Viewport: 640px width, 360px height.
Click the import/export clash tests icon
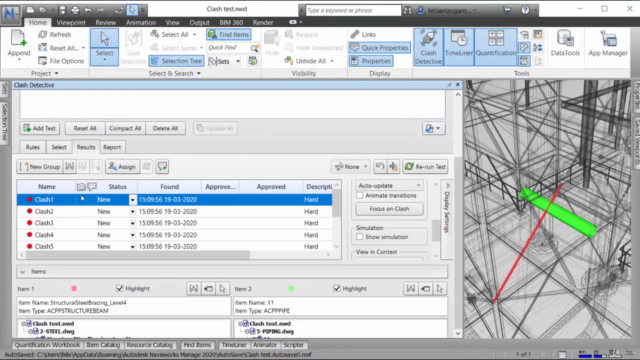coord(433,128)
